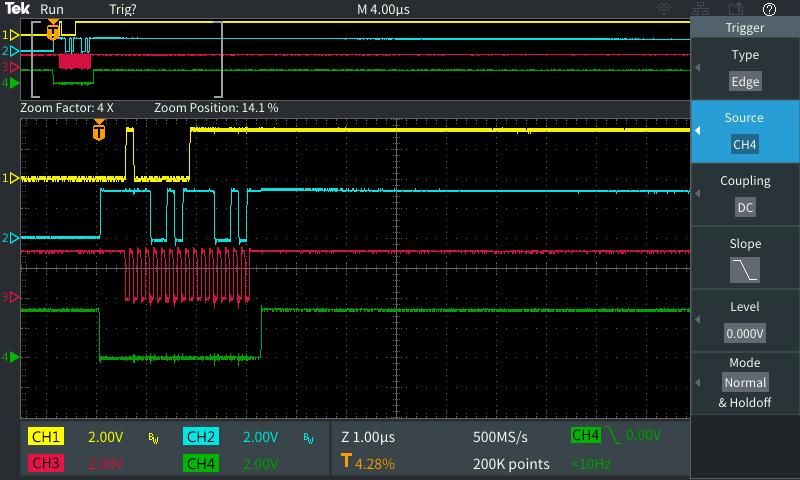Image resolution: width=800 pixels, height=480 pixels.
Task: Click the CH2 2.00V scale value
Action: tap(260, 437)
